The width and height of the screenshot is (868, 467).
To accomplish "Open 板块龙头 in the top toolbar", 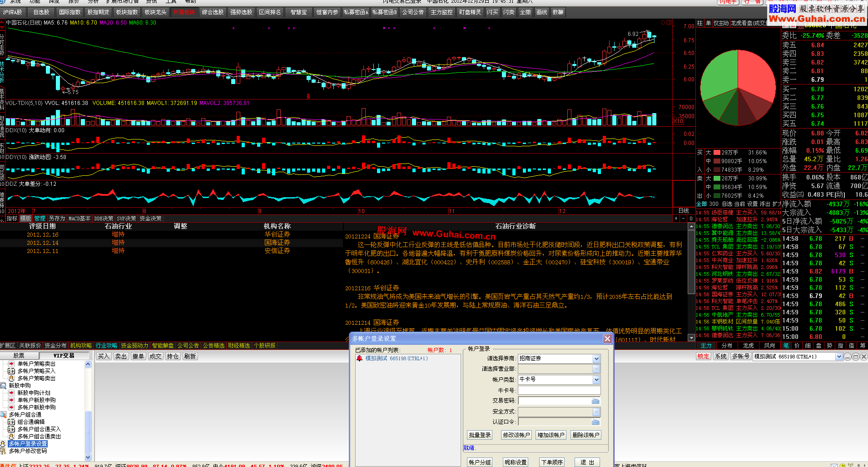I will click(155, 12).
